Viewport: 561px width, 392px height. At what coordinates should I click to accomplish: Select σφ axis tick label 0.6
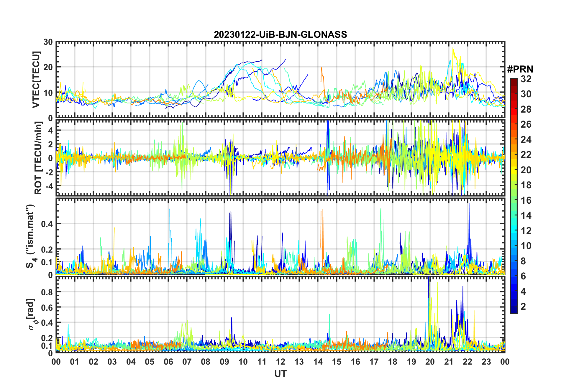[47, 307]
